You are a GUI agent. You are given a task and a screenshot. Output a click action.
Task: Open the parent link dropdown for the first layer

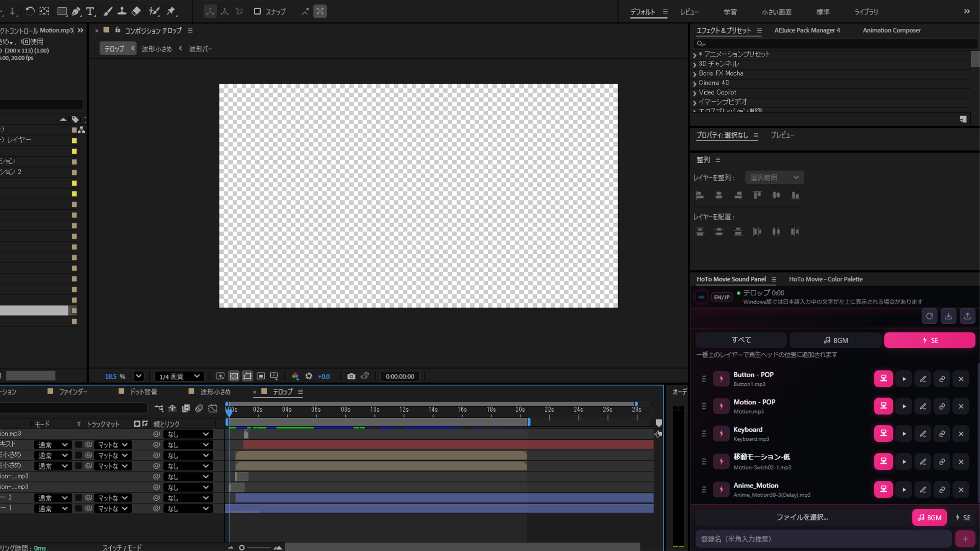coord(188,434)
